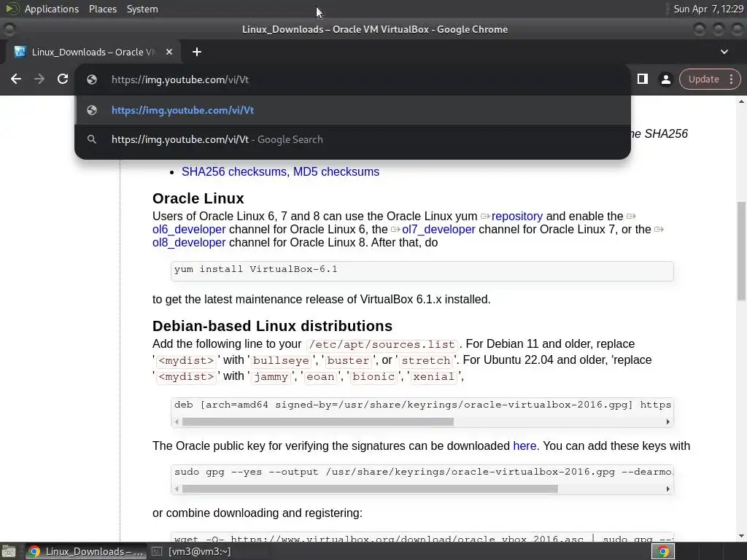
Task: Click the yum install VirtualBox-6.1 code box
Action: (x=422, y=271)
